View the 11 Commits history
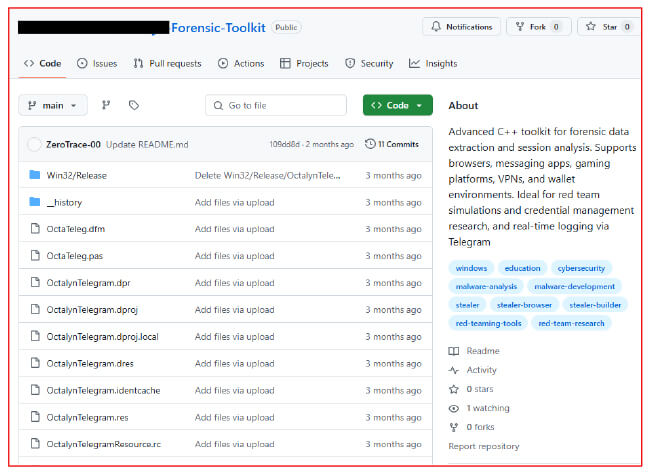The width and height of the screenshot is (653, 474). tap(392, 144)
